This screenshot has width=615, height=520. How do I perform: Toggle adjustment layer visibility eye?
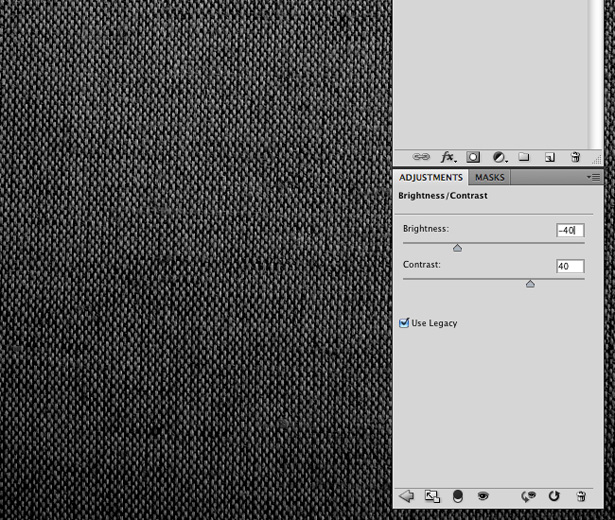coord(483,496)
